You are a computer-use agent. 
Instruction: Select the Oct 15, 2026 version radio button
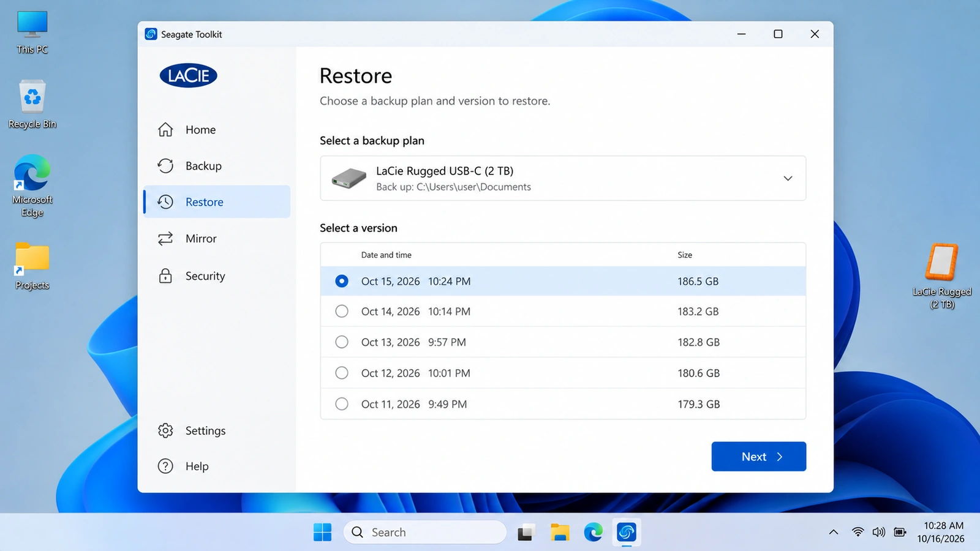pos(342,281)
